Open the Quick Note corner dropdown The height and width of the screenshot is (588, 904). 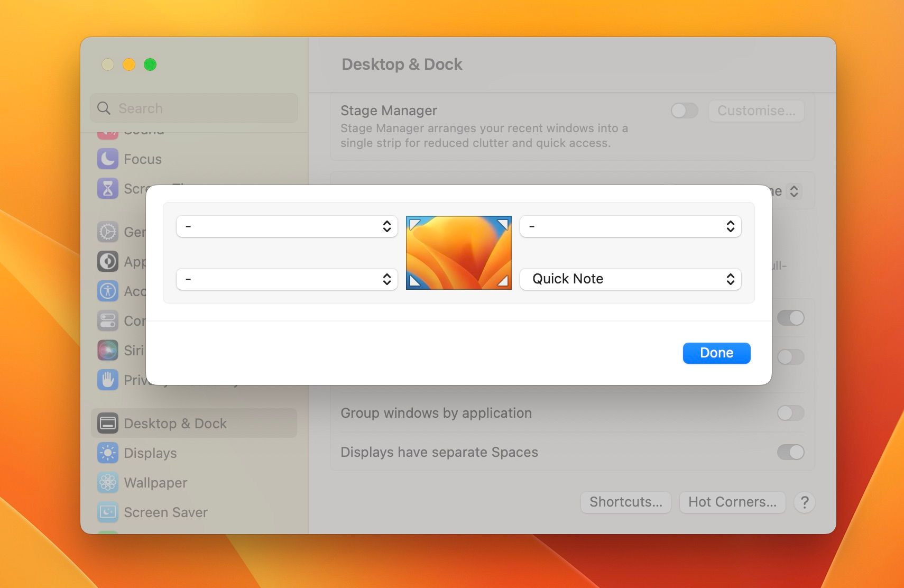pyautogui.click(x=630, y=279)
